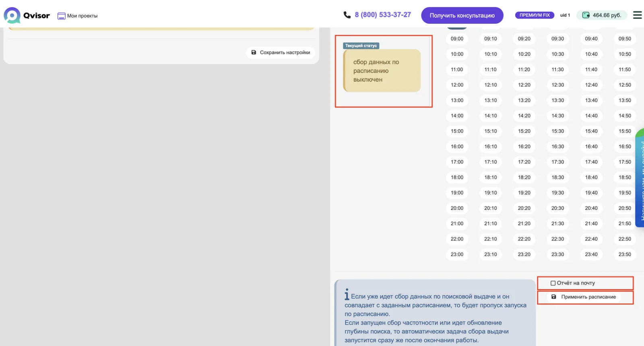Viewport: 644px width, 346px height.
Task: Open the Мои проекты projects icon
Action: click(61, 16)
